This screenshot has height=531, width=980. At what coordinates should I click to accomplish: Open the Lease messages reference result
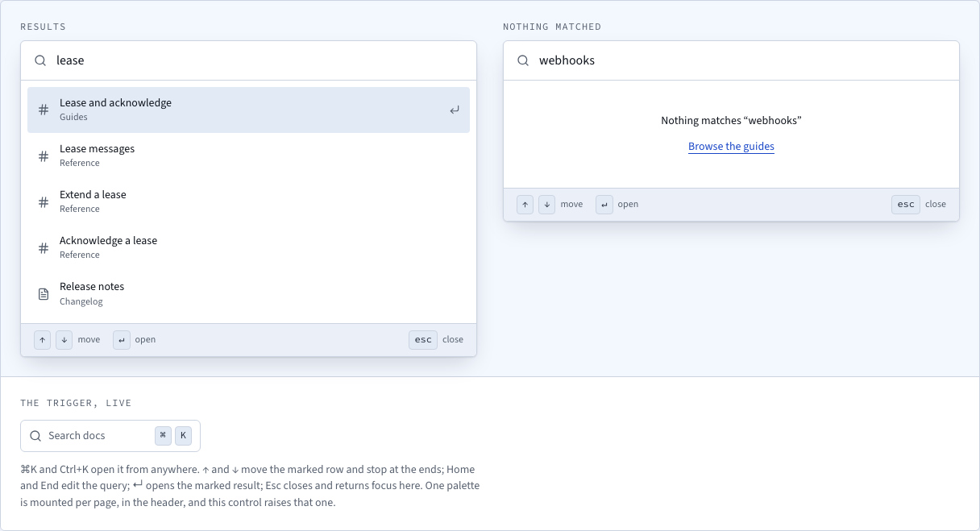click(248, 156)
